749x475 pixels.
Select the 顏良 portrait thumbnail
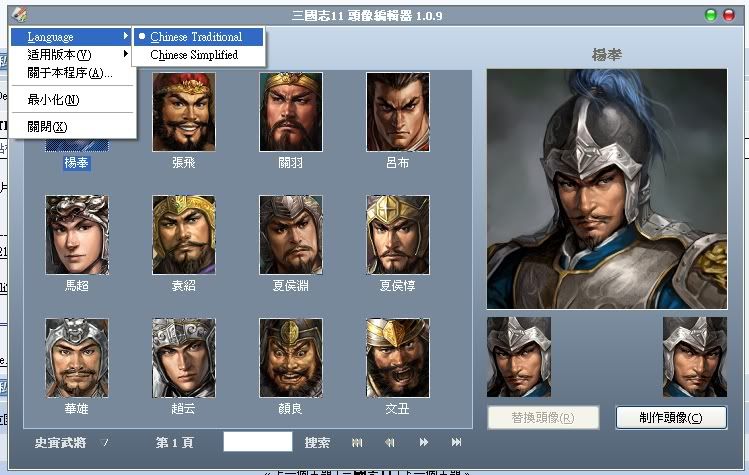coord(291,358)
